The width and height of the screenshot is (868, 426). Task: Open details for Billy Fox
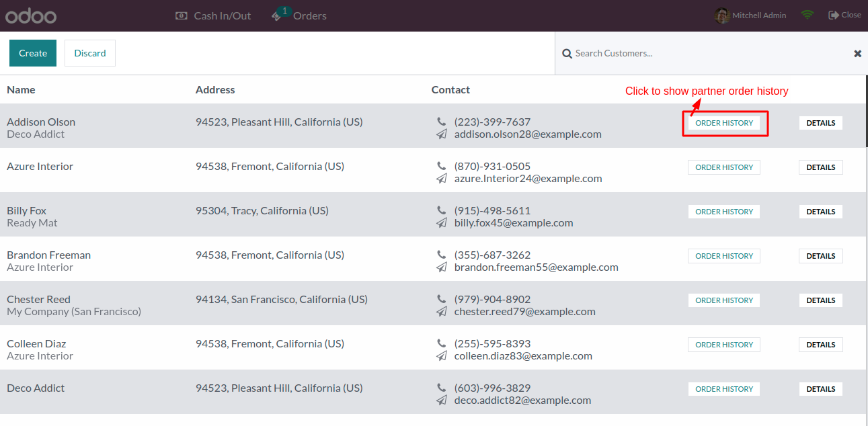821,212
